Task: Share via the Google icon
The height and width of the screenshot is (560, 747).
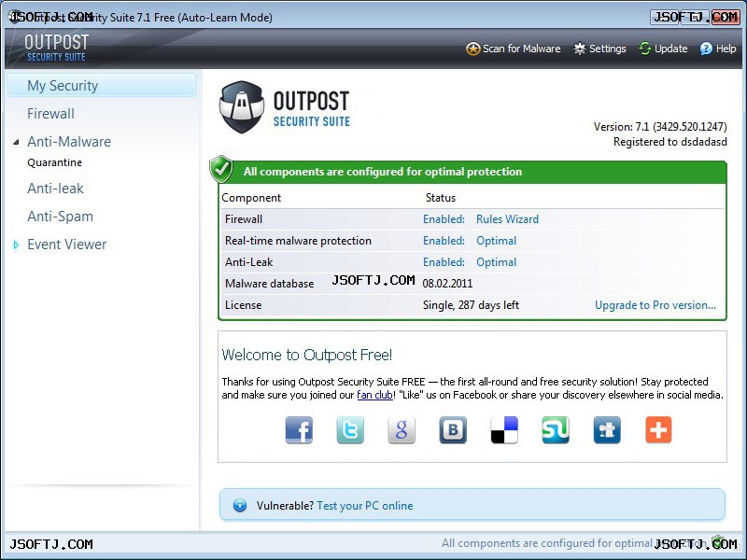Action: tap(402, 430)
